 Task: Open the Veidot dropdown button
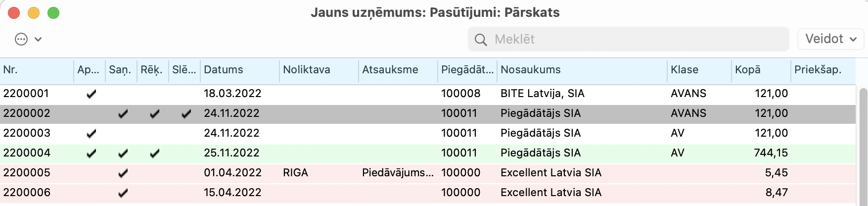[x=830, y=39]
